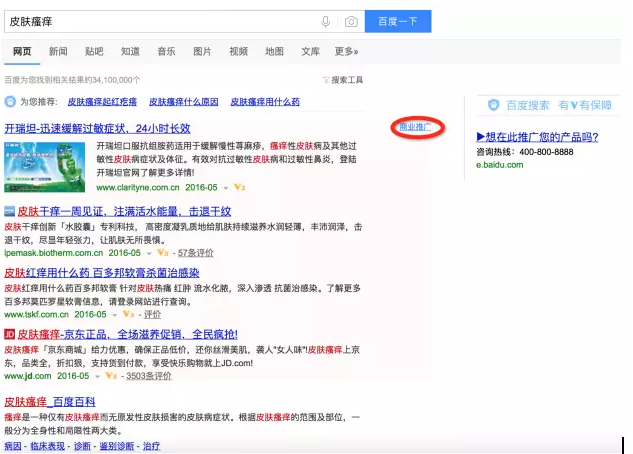The image size is (633, 454).
Task: Click the 商业推广 label link
Action: [x=415, y=127]
